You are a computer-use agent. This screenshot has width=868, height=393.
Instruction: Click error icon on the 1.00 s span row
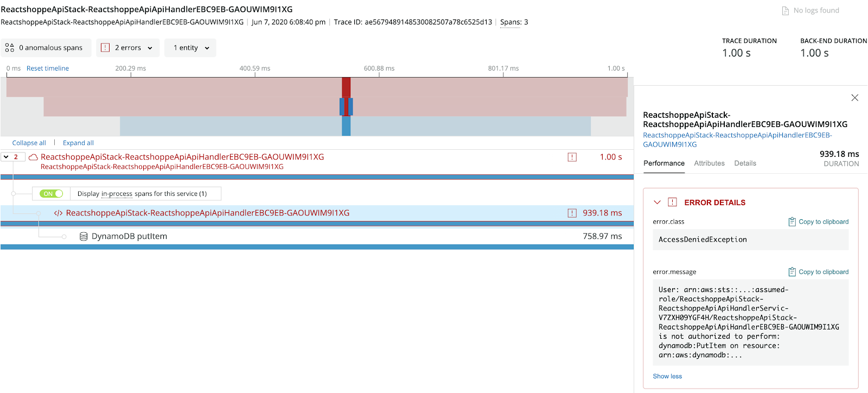[572, 157]
